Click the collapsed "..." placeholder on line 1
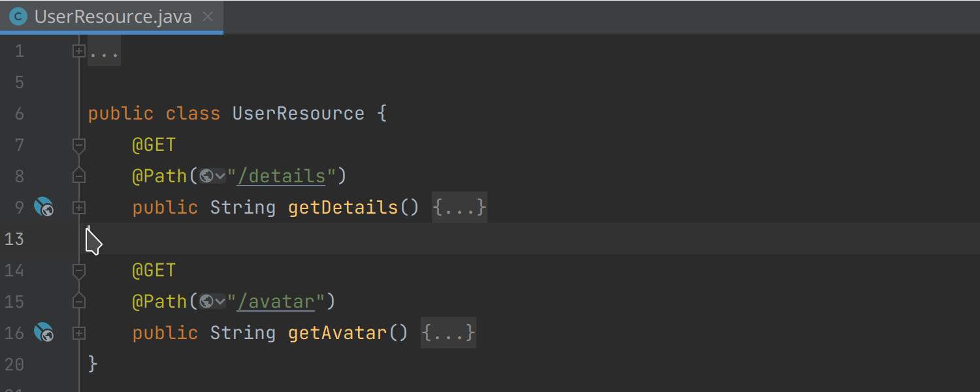This screenshot has height=392, width=980. 104,50
